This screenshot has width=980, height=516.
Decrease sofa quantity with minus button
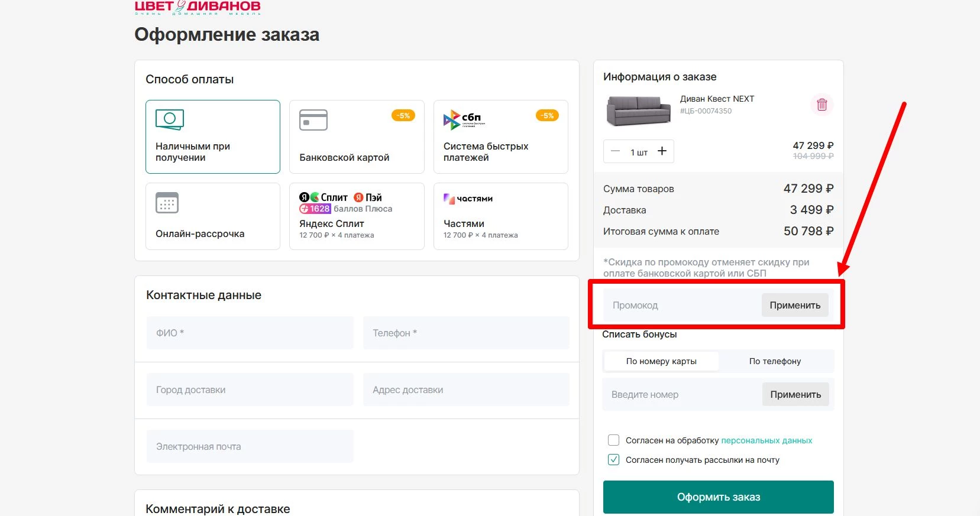click(x=615, y=151)
